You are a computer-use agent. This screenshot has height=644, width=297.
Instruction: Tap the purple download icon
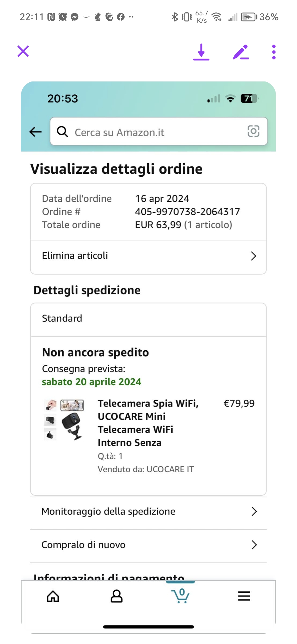pos(201,52)
